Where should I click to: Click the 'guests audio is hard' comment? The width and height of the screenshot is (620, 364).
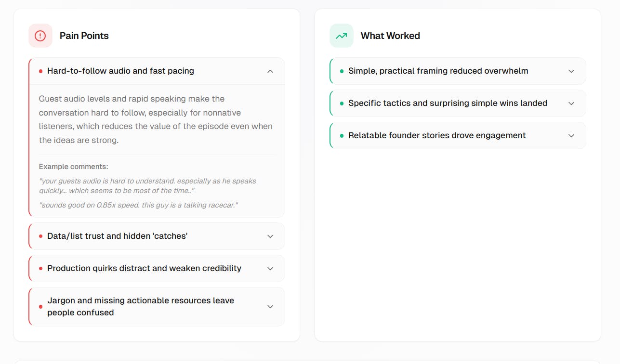pyautogui.click(x=147, y=186)
